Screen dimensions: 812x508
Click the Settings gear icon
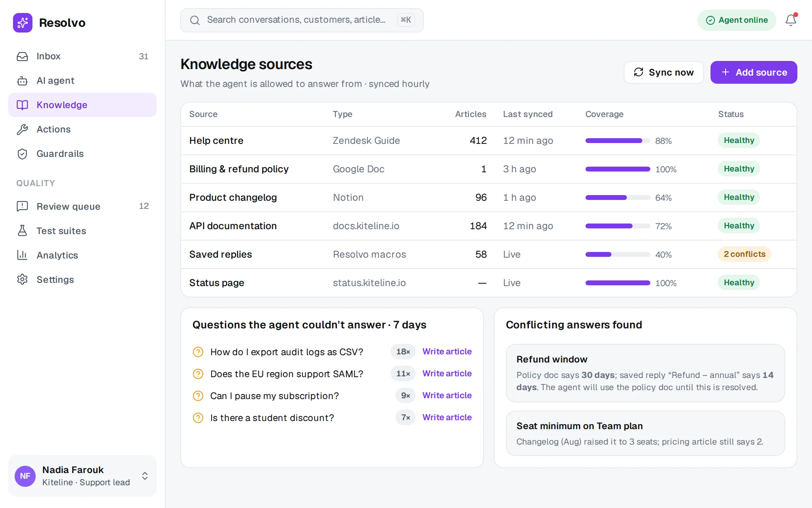point(22,280)
